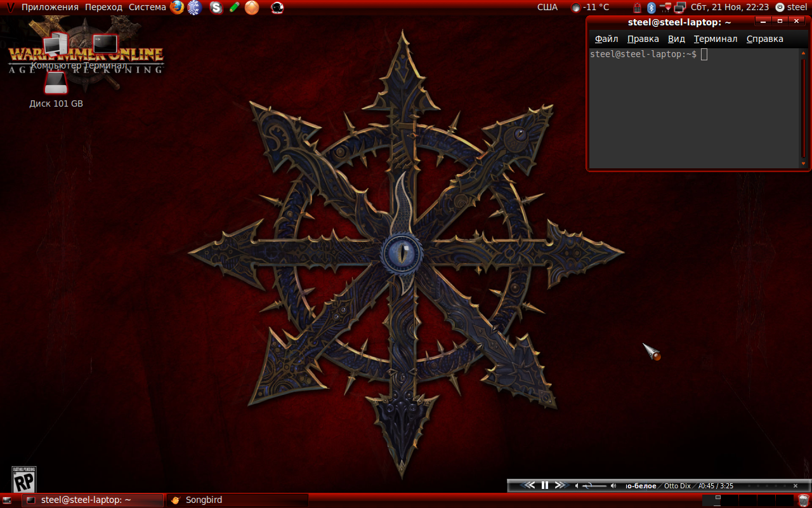Open the Приложения menu
812x508 pixels.
click(x=49, y=7)
